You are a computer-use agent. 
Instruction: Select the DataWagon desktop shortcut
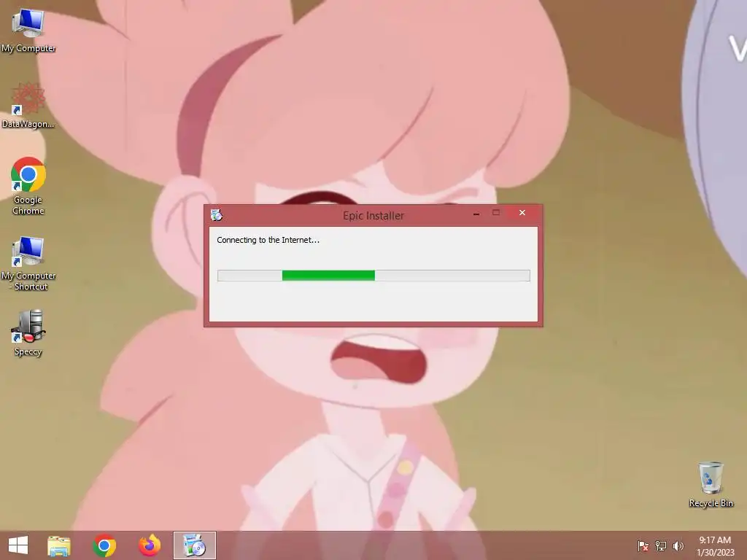pos(28,105)
